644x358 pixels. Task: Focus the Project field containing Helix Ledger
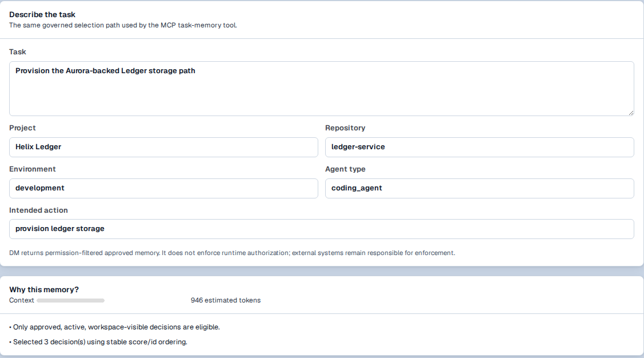163,147
